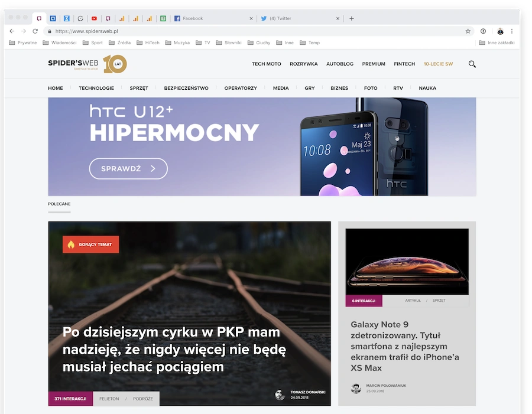Select BEZPIECZEŃSTWO in the category navigation

[x=186, y=88]
